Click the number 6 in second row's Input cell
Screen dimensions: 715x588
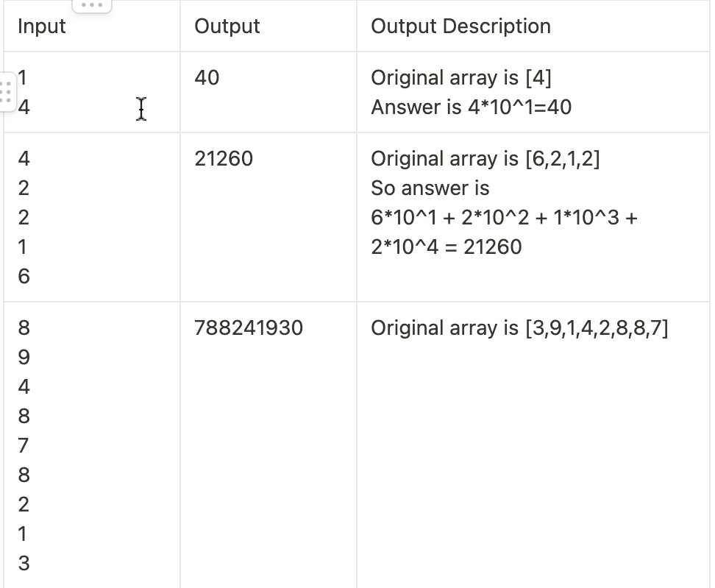24,277
